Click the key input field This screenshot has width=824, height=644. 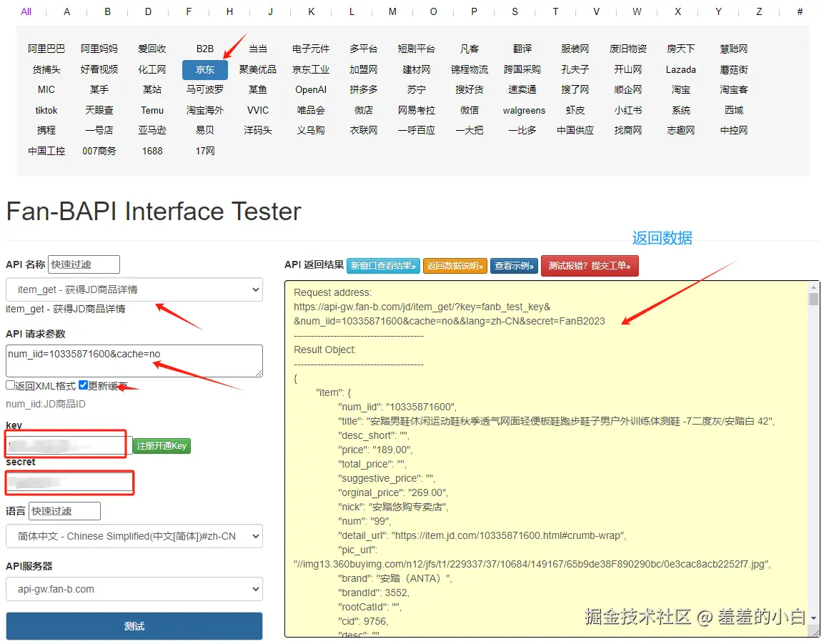pyautogui.click(x=69, y=445)
